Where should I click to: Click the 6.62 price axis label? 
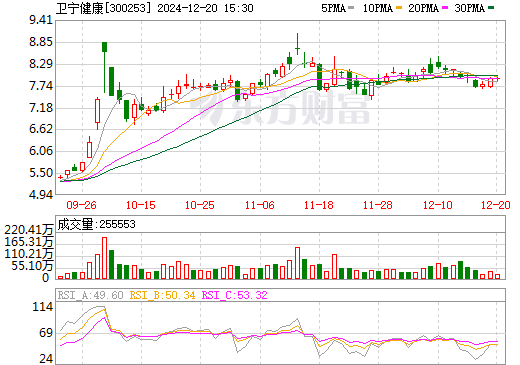coord(41,129)
